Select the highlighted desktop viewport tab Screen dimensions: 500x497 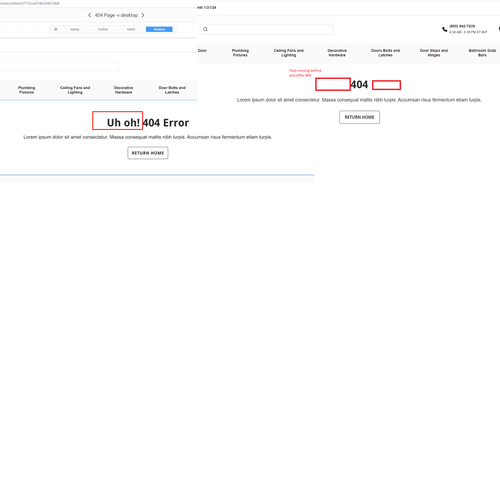(159, 29)
